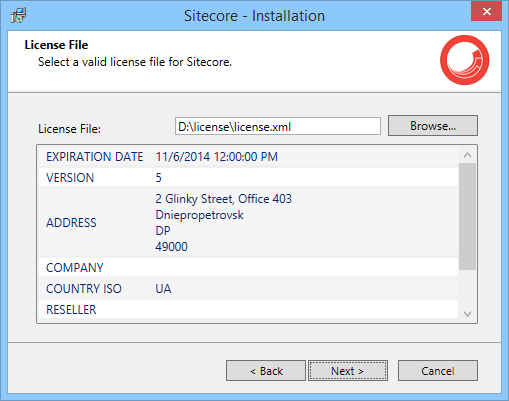
Task: Click the license details scrollbar thumb
Action: 467,216
